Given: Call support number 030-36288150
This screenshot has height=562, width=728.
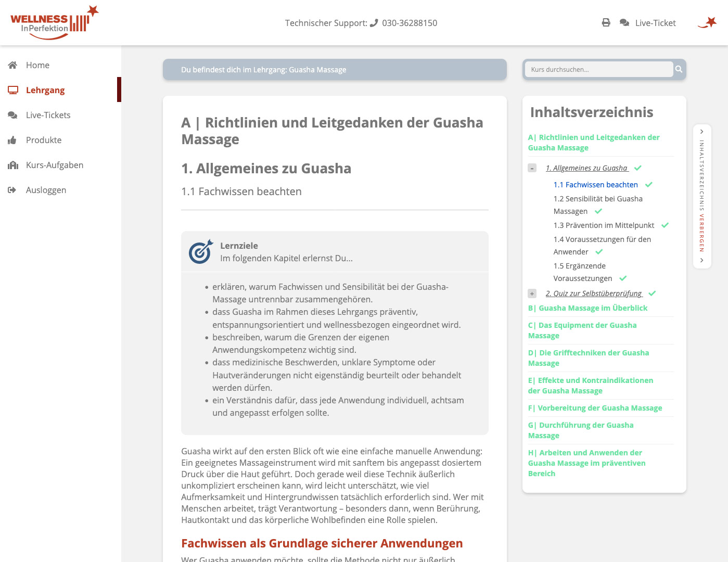Looking at the screenshot, I should [410, 23].
